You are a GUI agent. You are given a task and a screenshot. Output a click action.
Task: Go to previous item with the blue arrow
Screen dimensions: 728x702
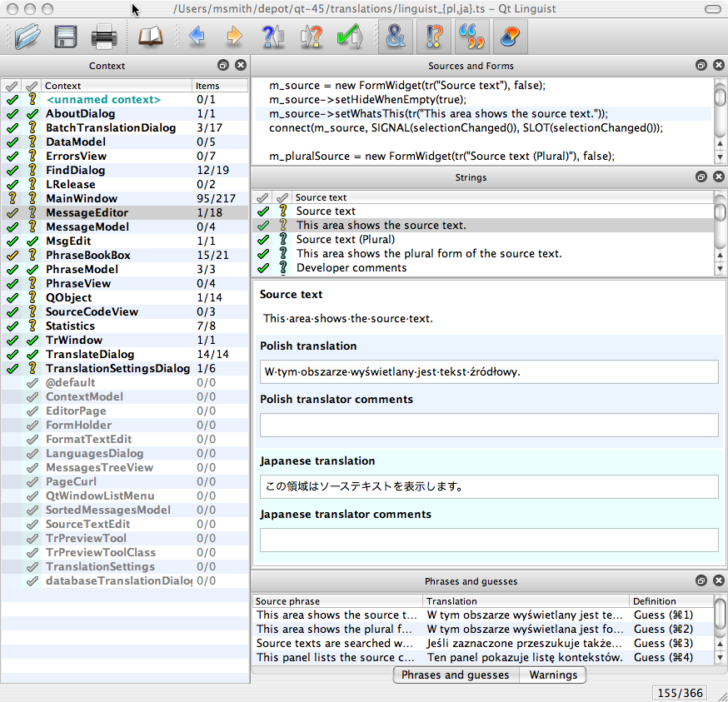[x=197, y=37]
